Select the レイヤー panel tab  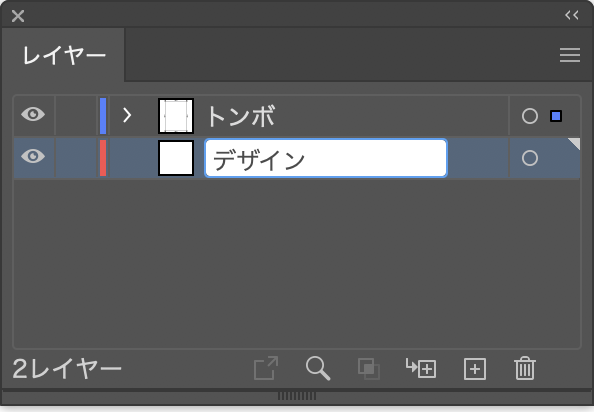[x=64, y=55]
